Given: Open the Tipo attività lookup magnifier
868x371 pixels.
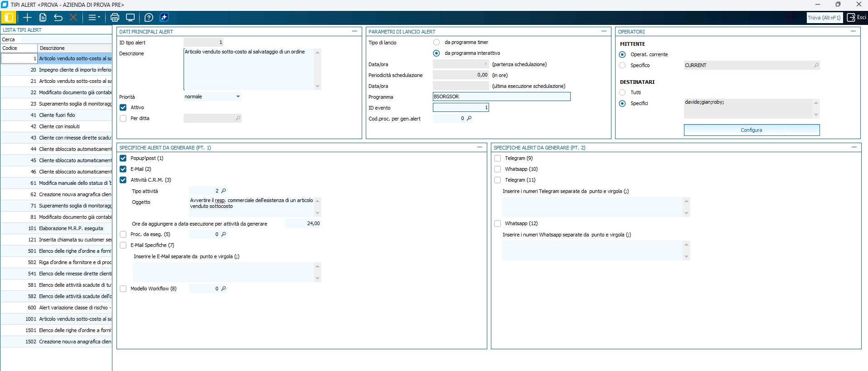Looking at the screenshot, I should (x=223, y=191).
